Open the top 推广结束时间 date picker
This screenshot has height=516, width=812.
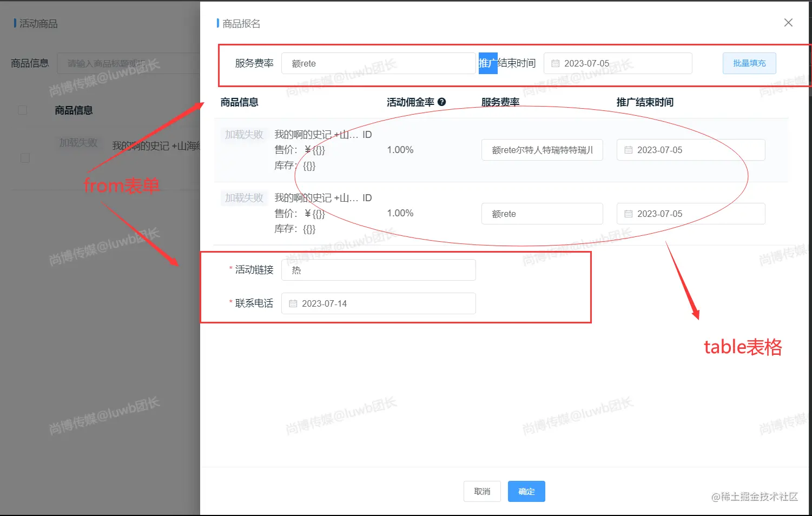click(x=622, y=64)
